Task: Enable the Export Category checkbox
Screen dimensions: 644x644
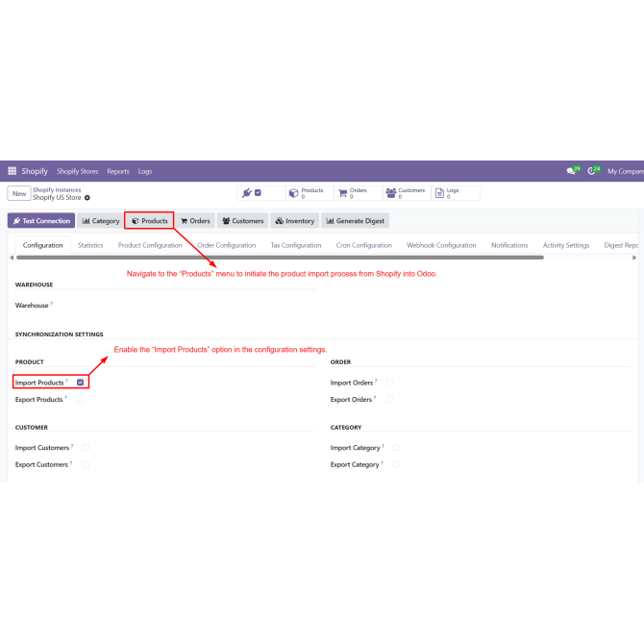Action: 396,464
